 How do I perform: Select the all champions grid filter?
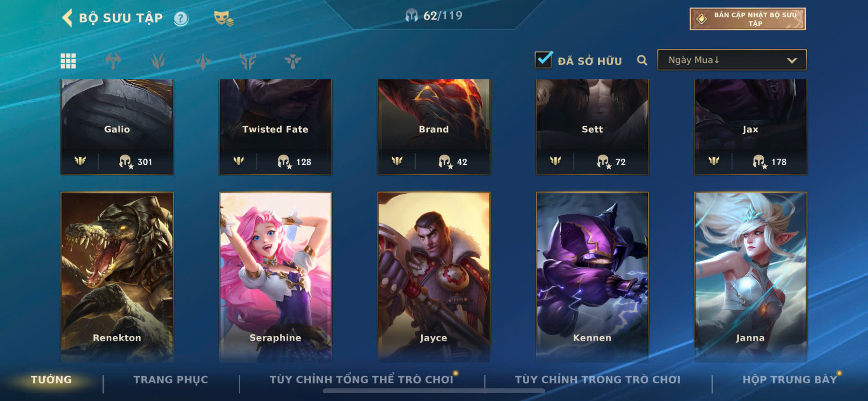tap(68, 61)
